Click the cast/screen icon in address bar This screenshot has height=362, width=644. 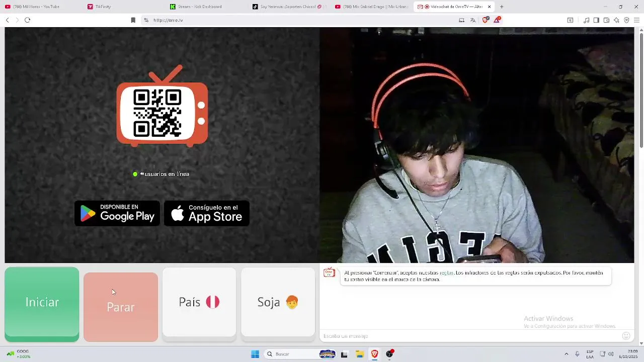point(461,20)
